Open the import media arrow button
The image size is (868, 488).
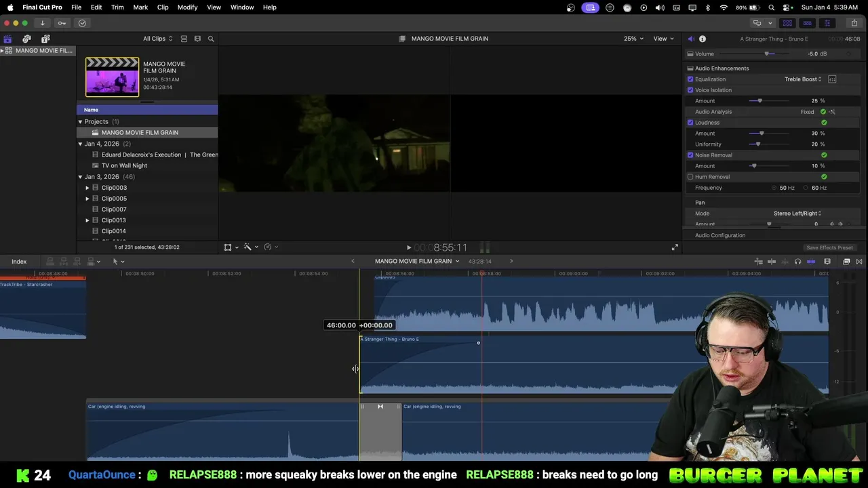coord(42,23)
